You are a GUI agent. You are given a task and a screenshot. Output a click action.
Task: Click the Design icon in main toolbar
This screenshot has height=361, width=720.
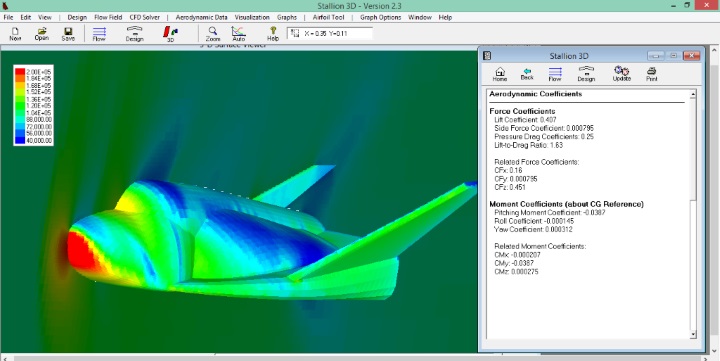135,34
